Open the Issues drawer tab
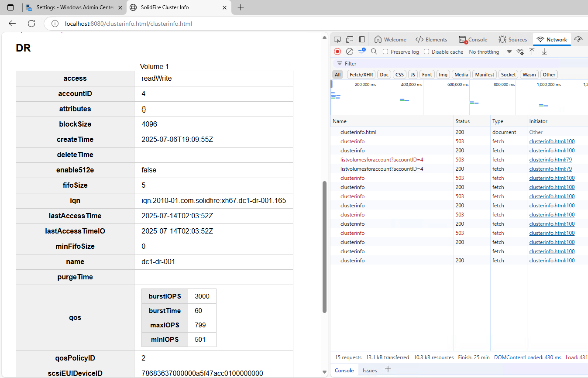This screenshot has width=588, height=378. tap(370, 370)
